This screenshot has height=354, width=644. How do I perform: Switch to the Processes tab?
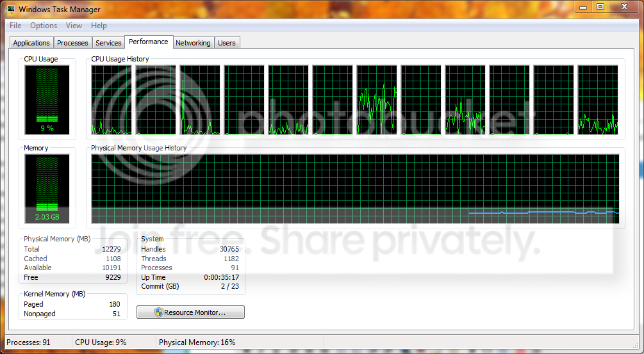click(x=72, y=43)
